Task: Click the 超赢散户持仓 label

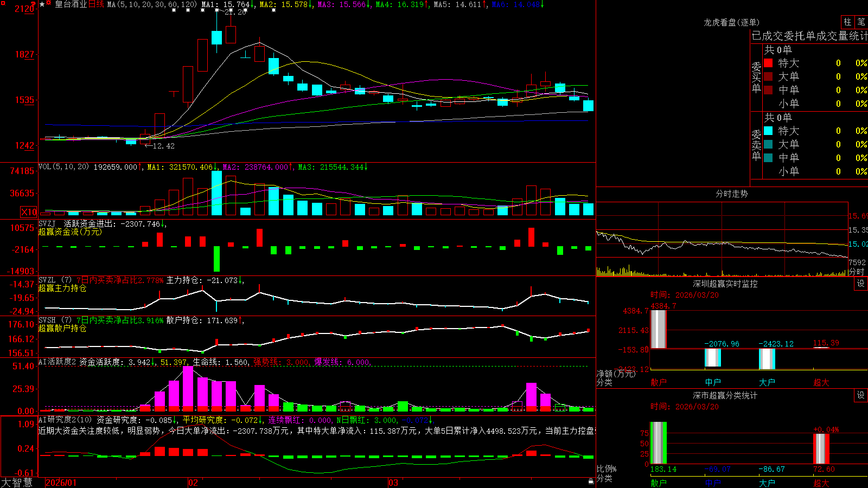Action: [x=62, y=328]
